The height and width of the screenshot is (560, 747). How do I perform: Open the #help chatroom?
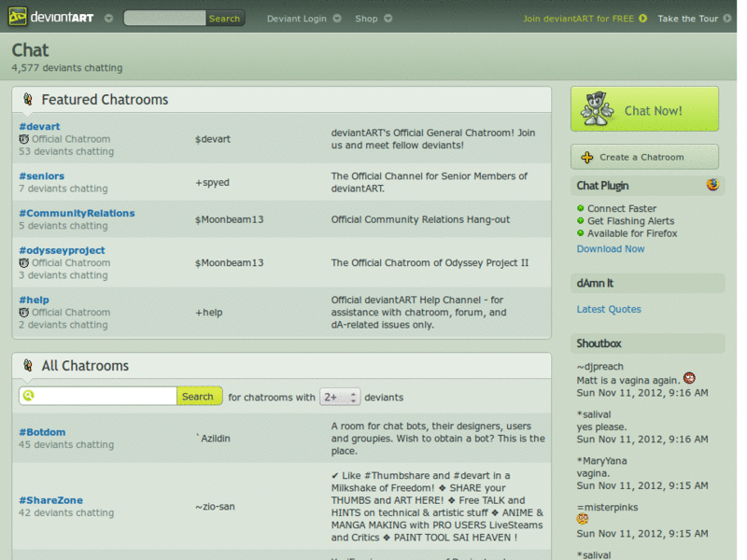coord(34,300)
